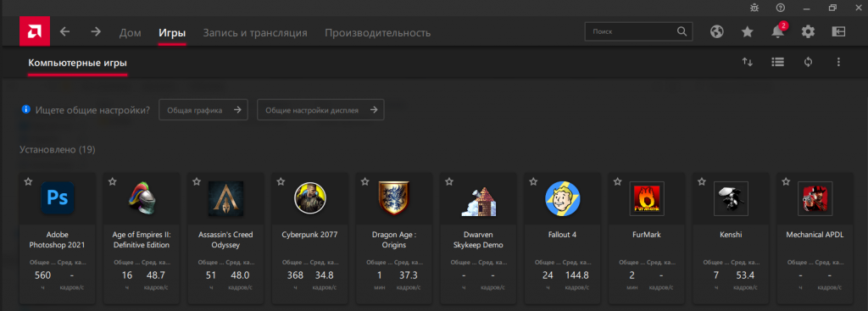Click the refresh games icon

click(x=808, y=62)
